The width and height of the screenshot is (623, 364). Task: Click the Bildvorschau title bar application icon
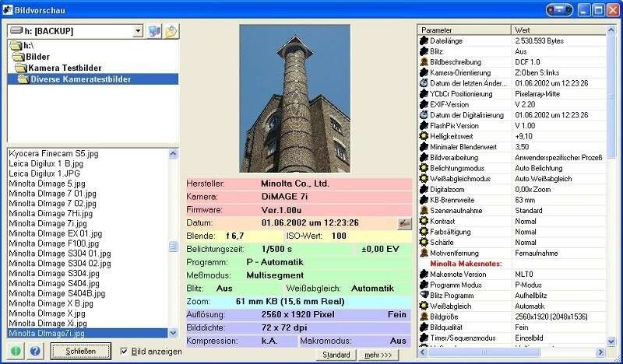[x=7, y=10]
